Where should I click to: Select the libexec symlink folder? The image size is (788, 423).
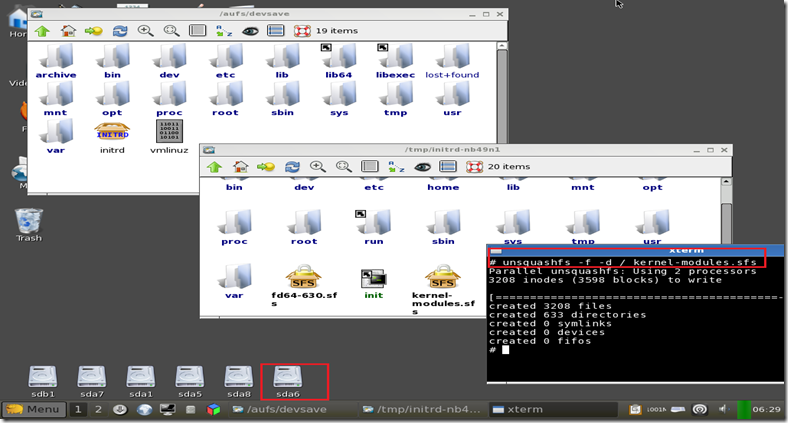(x=396, y=61)
